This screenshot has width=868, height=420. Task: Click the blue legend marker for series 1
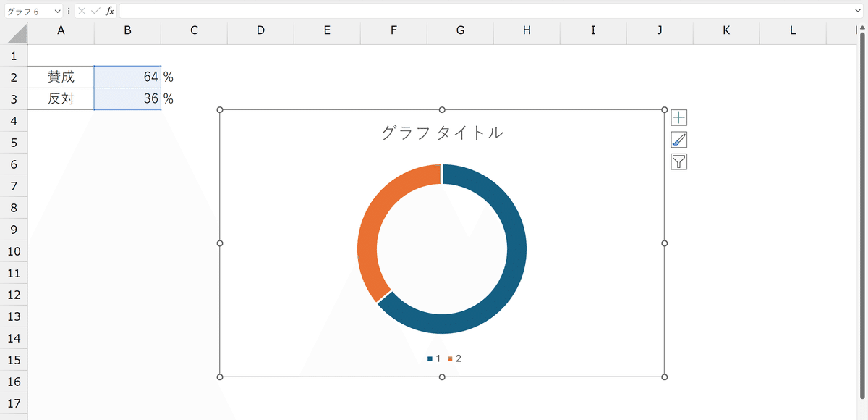click(x=430, y=359)
